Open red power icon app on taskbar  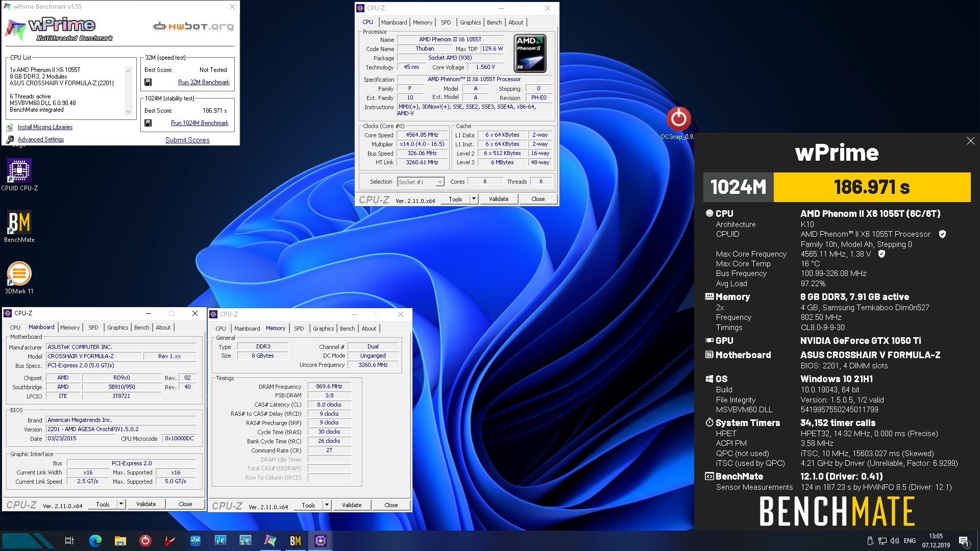pos(145,541)
